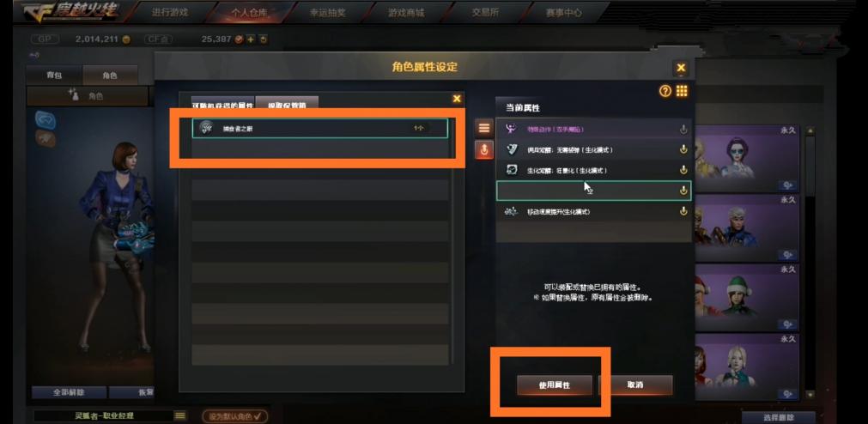This screenshot has width=868, height=424.
Task: Click the refresh icon beside CF点 balance
Action: pyautogui.click(x=264, y=39)
